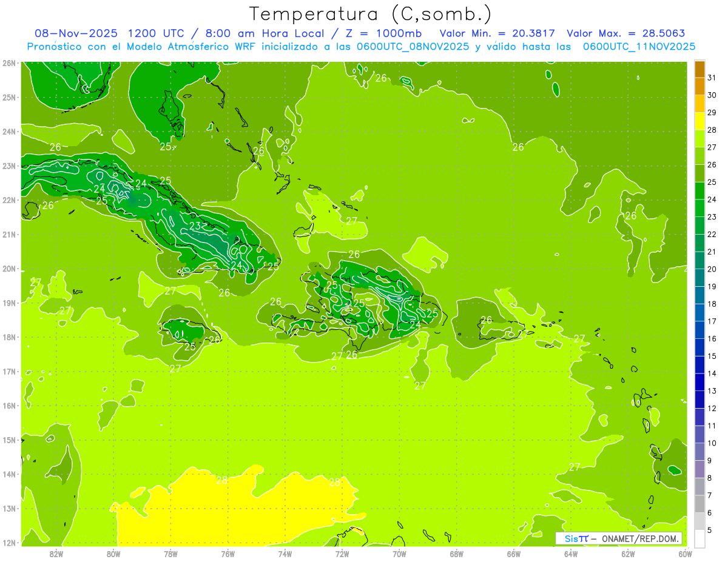Click the longitude axis label '82W'

tap(56, 554)
